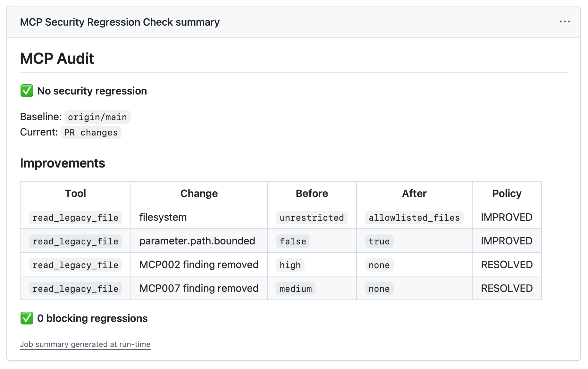The height and width of the screenshot is (369, 588).
Task: Click IMPROVED in the filesystem row
Action: click(x=507, y=217)
